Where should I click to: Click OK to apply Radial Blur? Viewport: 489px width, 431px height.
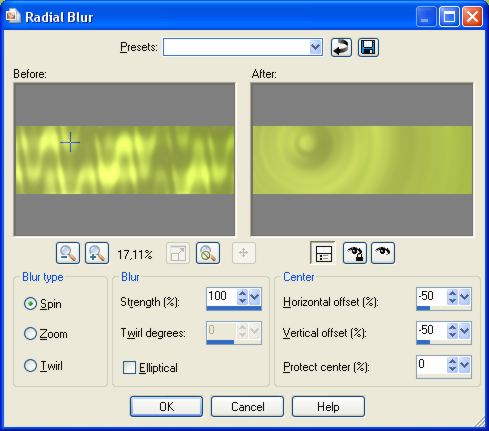(x=166, y=406)
